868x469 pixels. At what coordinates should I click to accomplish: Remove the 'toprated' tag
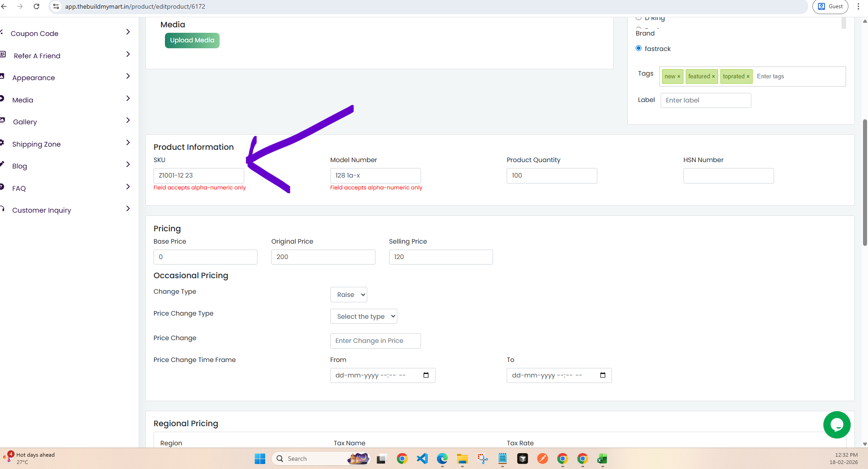coord(748,76)
